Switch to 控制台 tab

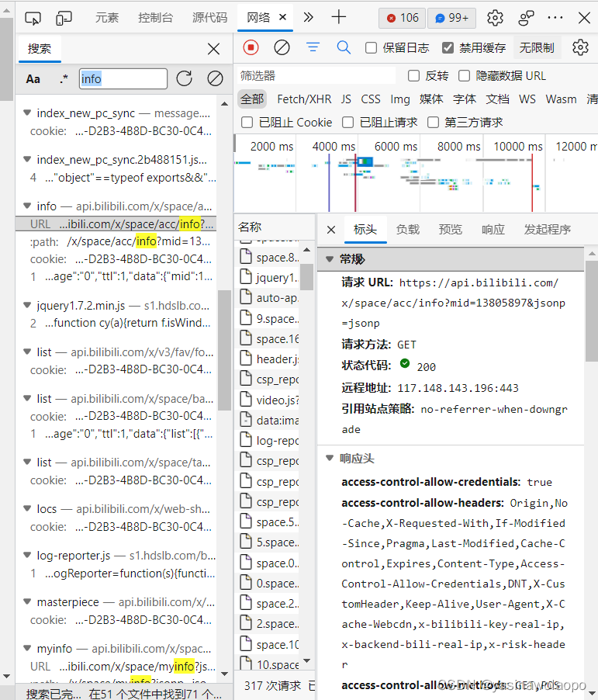tap(155, 18)
